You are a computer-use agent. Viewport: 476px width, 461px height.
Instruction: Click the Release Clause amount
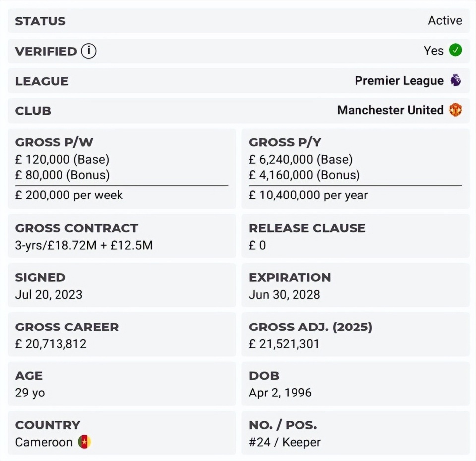[257, 245]
